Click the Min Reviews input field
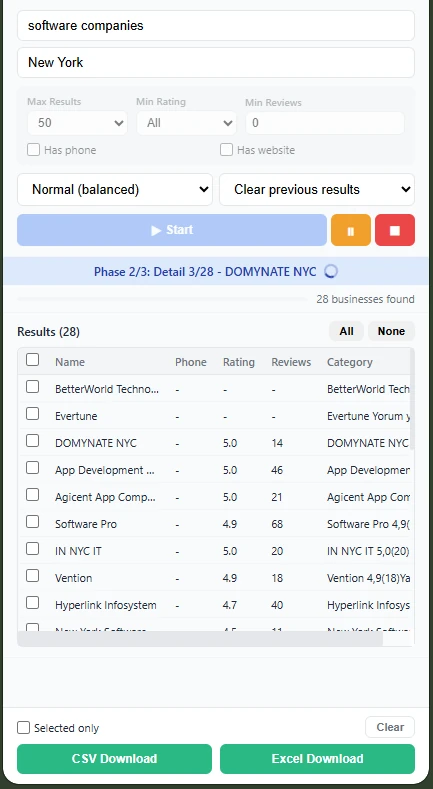Image resolution: width=433 pixels, height=789 pixels. [x=325, y=123]
